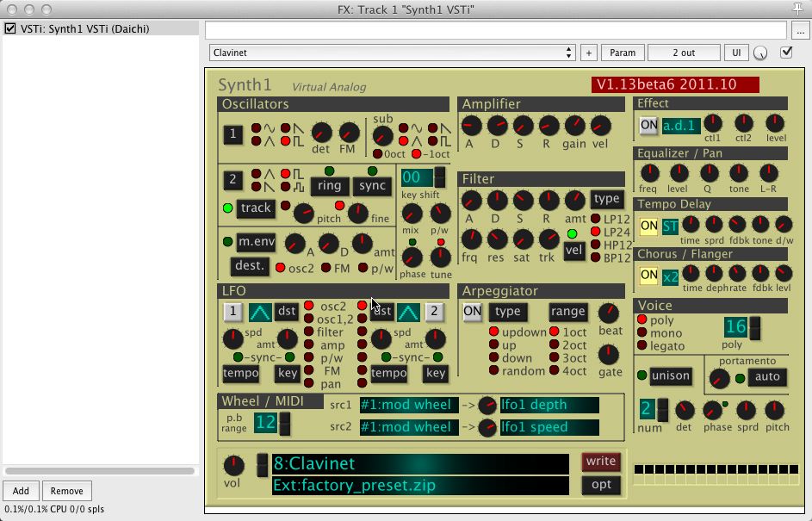Click the amplifier gain knob
This screenshot has width=812, height=521.
pos(574,126)
